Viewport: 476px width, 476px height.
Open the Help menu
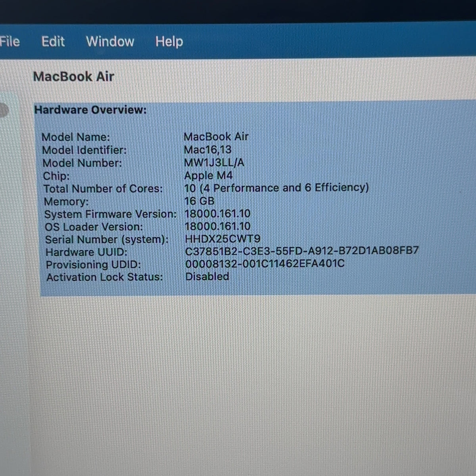click(169, 41)
